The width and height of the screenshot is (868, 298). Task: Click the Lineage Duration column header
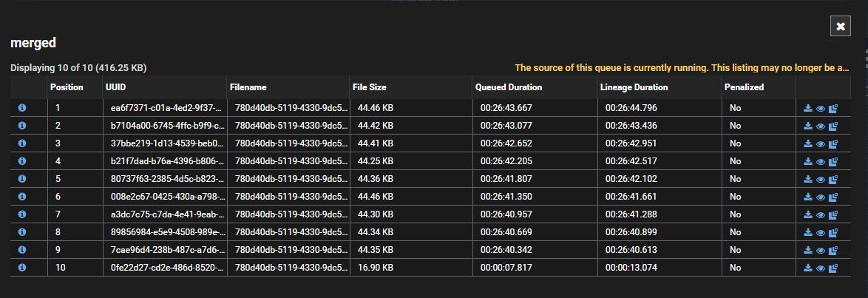[x=660, y=87]
